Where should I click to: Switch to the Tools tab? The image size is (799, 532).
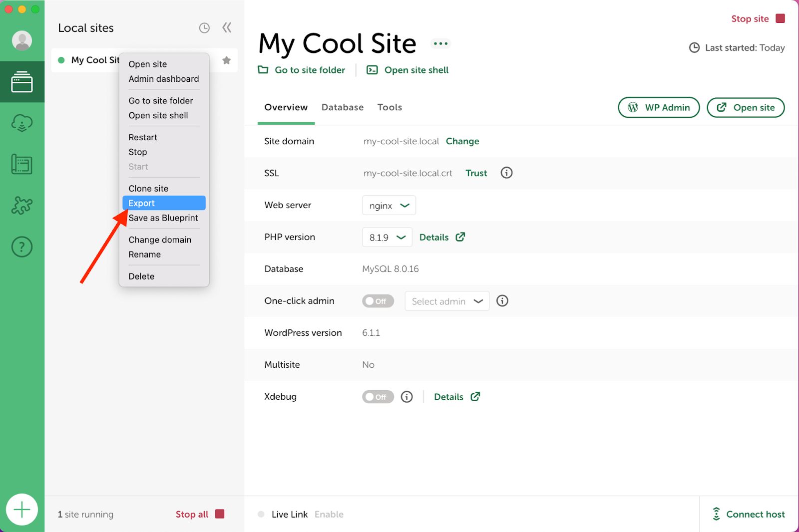pyautogui.click(x=390, y=107)
